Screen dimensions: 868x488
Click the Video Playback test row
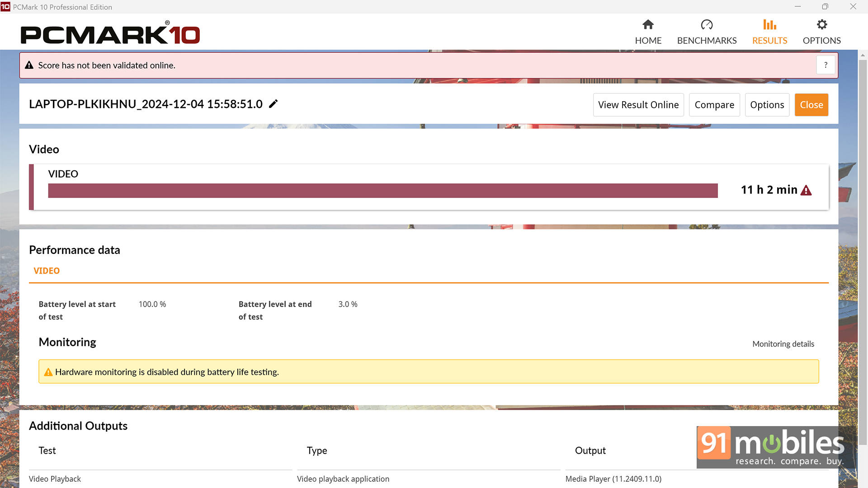55,479
